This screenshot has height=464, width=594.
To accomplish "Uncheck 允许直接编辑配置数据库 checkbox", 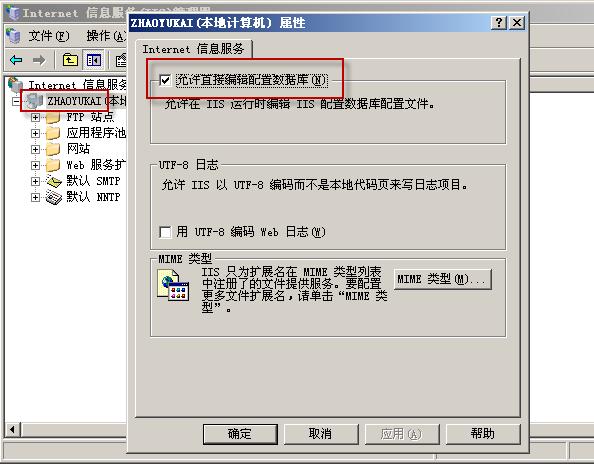I will coord(165,80).
